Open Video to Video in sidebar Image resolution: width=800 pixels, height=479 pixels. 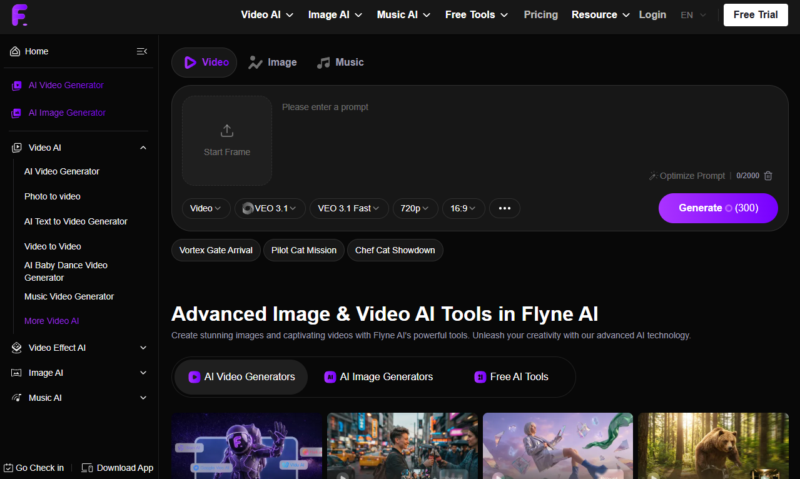point(53,246)
